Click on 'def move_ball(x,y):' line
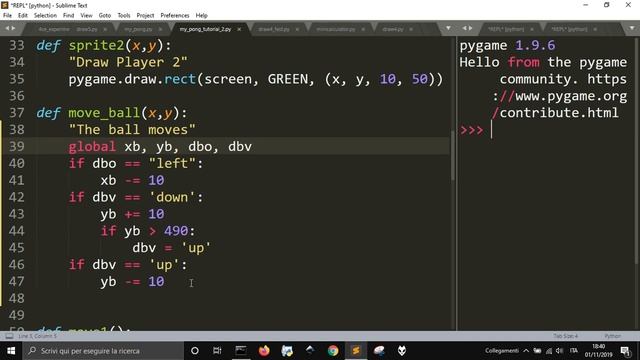This screenshot has height=360, width=640. pyautogui.click(x=111, y=113)
